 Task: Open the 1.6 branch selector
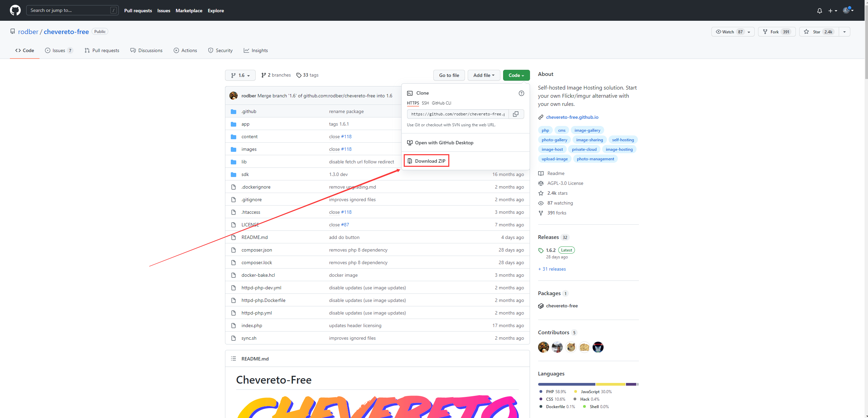[240, 75]
